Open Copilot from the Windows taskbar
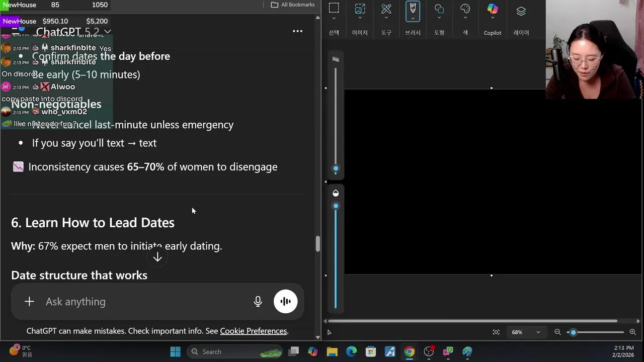Screen dimensions: 644x362 click(313, 351)
